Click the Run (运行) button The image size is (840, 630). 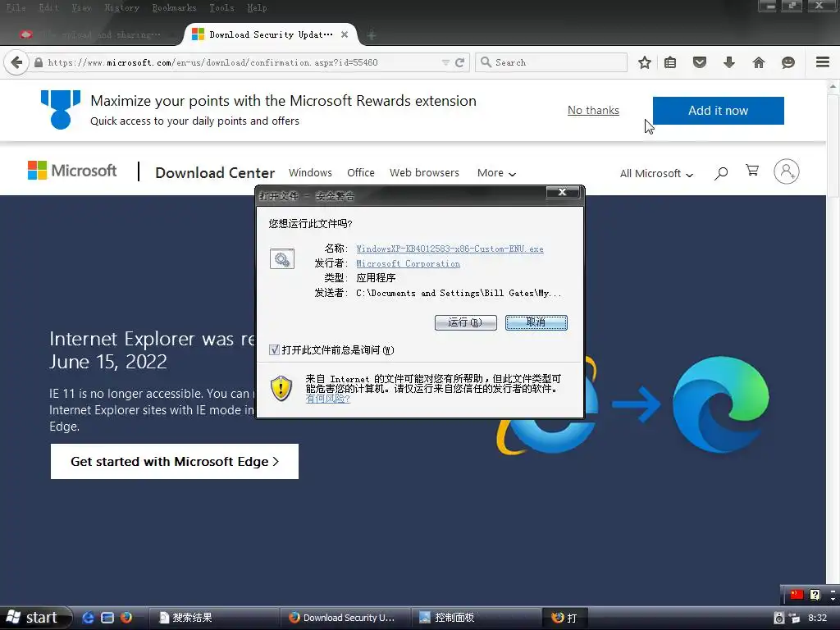[x=466, y=322]
